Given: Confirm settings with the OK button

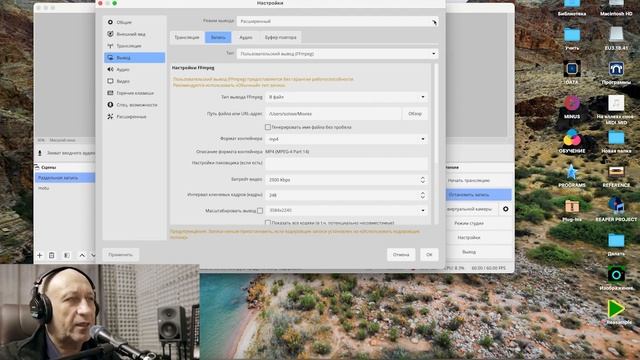Looking at the screenshot, I should (429, 255).
